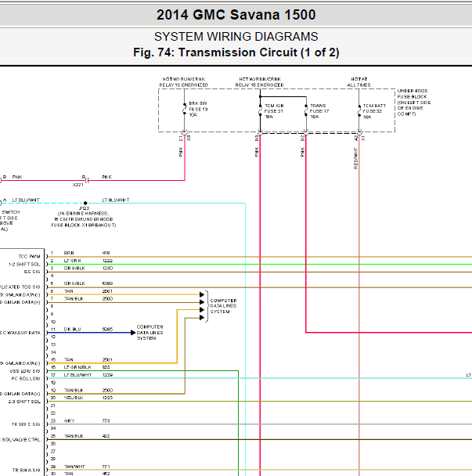Select the "SYSTEM WIRING DIAGRAMS" heading
472x476 pixels.
coord(236,37)
